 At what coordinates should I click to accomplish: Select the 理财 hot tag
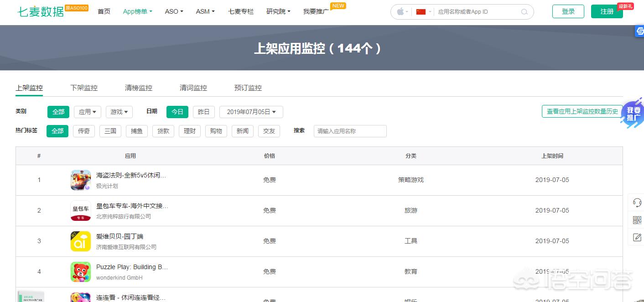point(190,131)
